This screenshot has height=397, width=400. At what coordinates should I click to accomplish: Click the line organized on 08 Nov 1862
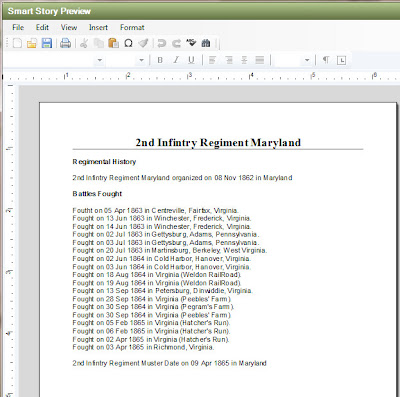click(x=182, y=178)
